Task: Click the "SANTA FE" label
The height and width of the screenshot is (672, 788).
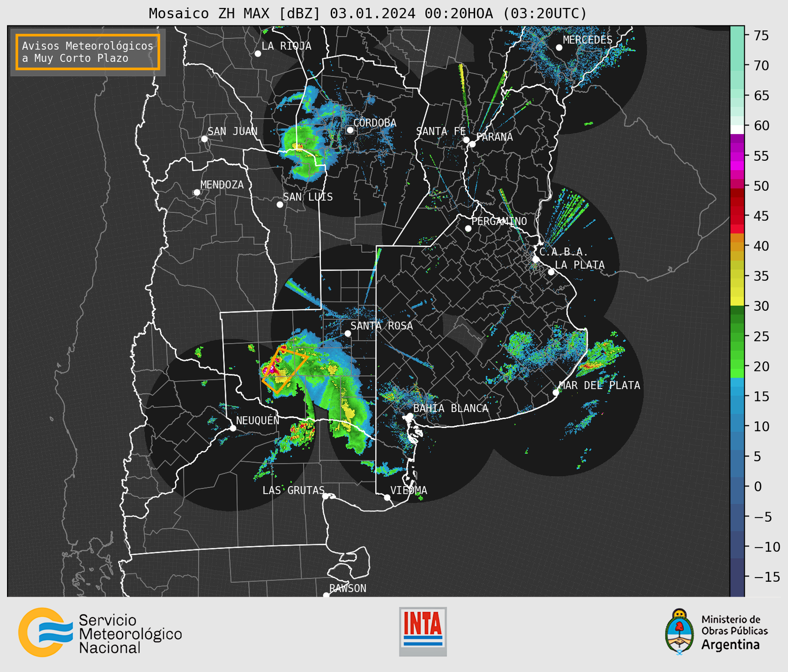Action: (441, 131)
